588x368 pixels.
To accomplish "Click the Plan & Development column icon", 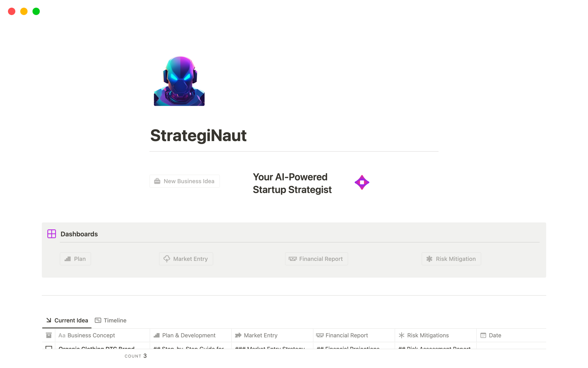I will [156, 335].
